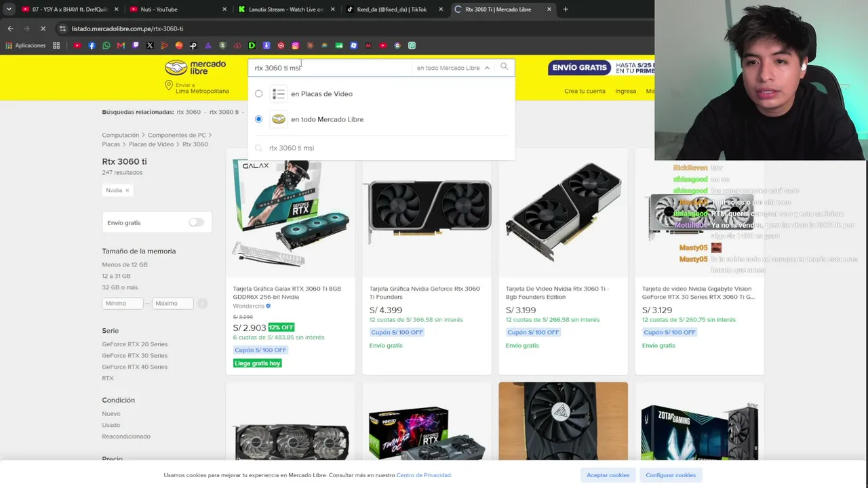This screenshot has height=488, width=868.
Task: Switch to the Nuti - YouTube tab
Action: (178, 9)
